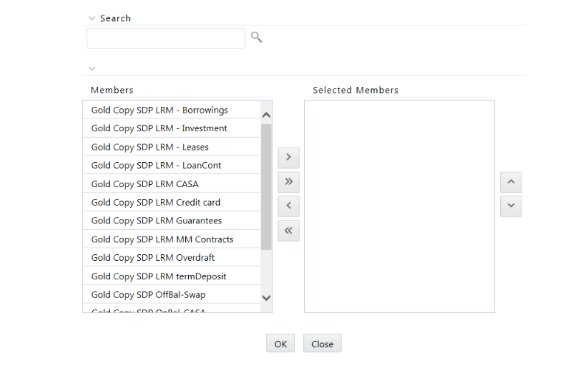
Task: Select Gold Copy SDP OffBal-Swap
Action: [x=171, y=295]
